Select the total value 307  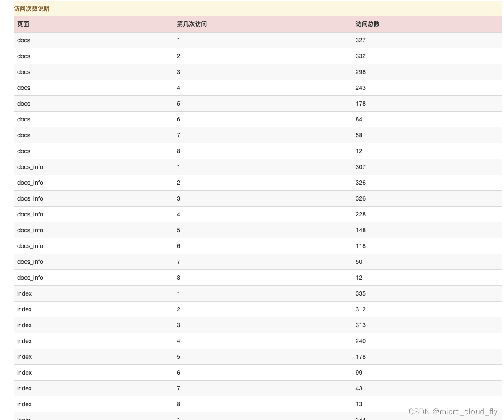(x=360, y=167)
